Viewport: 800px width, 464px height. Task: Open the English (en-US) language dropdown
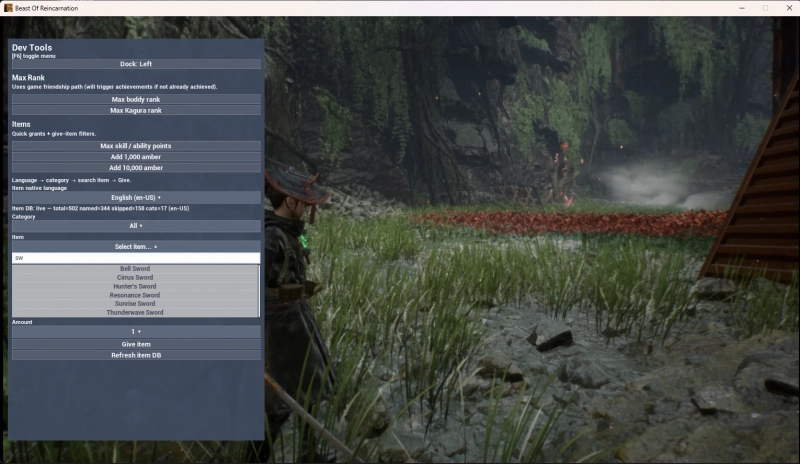136,198
